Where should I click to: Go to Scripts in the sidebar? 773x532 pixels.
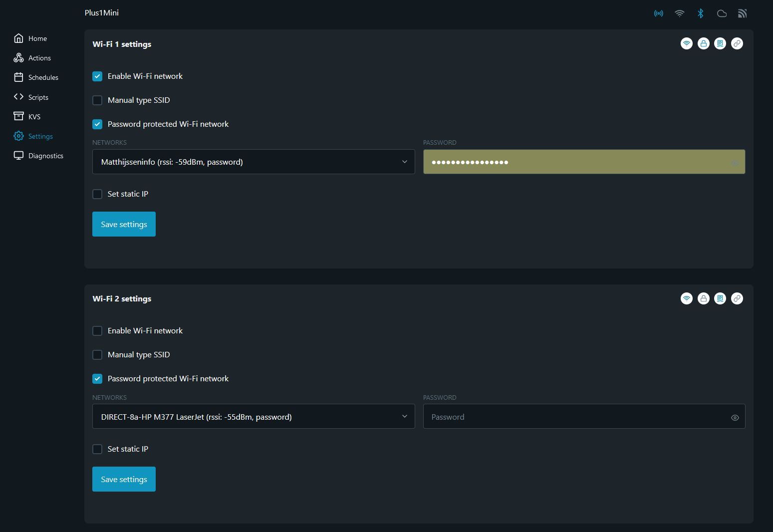pos(38,97)
